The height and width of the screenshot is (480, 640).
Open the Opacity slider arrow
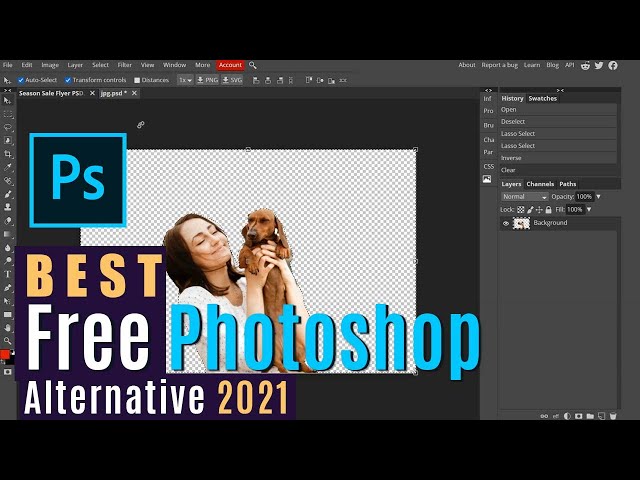point(598,197)
